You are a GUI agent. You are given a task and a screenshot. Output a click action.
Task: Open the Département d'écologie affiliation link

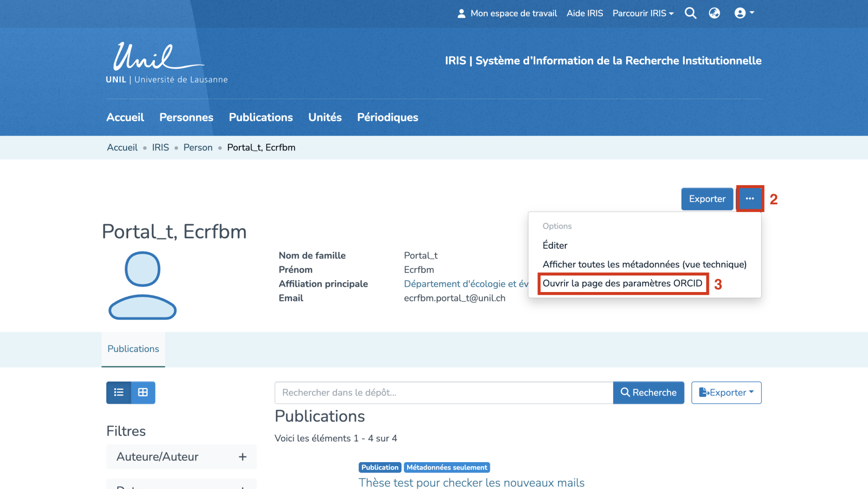[x=466, y=284]
